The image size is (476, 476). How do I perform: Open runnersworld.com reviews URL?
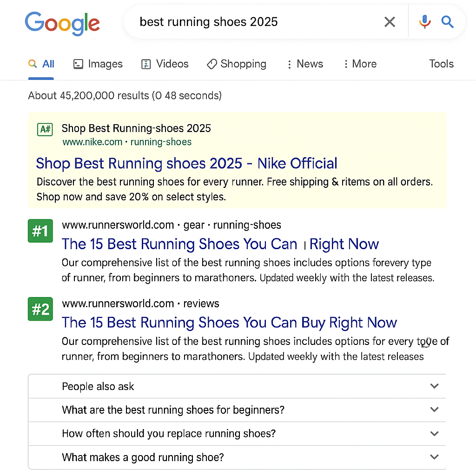pyautogui.click(x=140, y=303)
